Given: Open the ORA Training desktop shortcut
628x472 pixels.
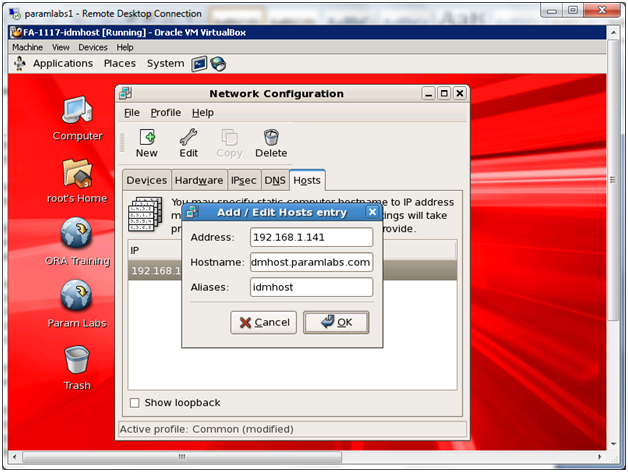Looking at the screenshot, I should coord(76,233).
